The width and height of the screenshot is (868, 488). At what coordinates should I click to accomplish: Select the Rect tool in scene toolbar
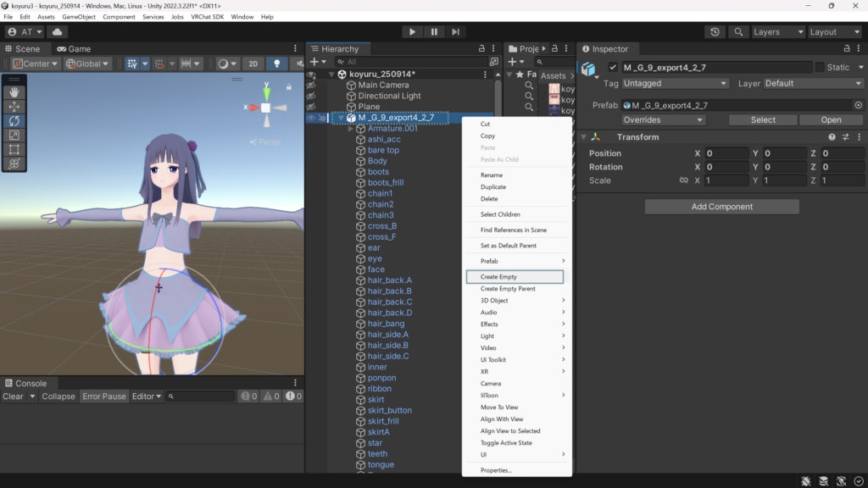click(14, 149)
